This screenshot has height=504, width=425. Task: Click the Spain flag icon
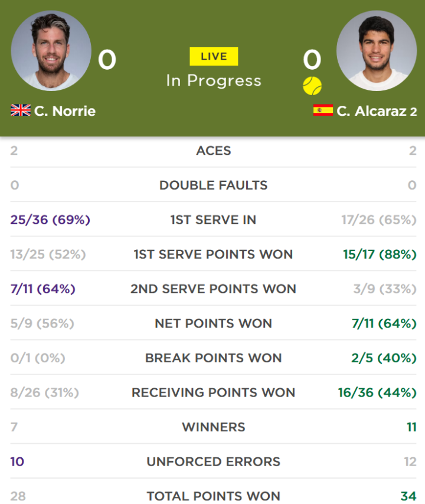(323, 110)
